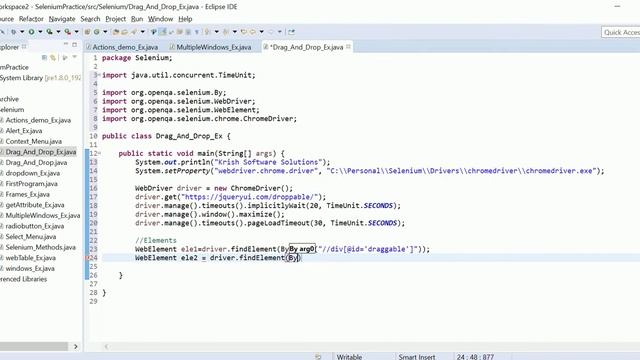Collapse all in Package Explorer

pos(44,58)
